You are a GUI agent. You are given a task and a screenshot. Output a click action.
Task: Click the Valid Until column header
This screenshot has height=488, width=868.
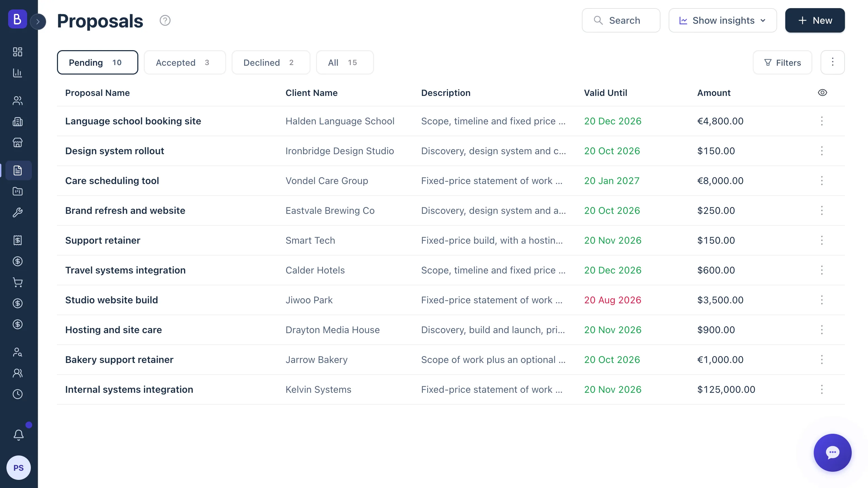[x=605, y=93]
